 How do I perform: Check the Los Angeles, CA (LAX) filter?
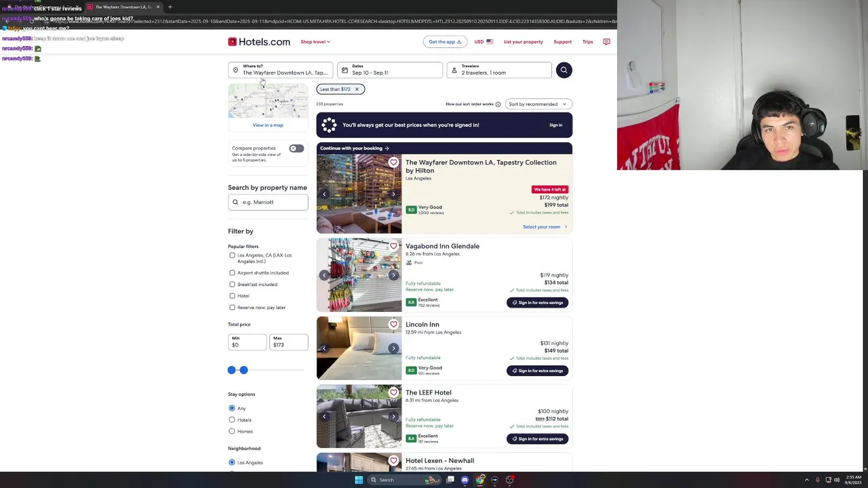[232, 256]
